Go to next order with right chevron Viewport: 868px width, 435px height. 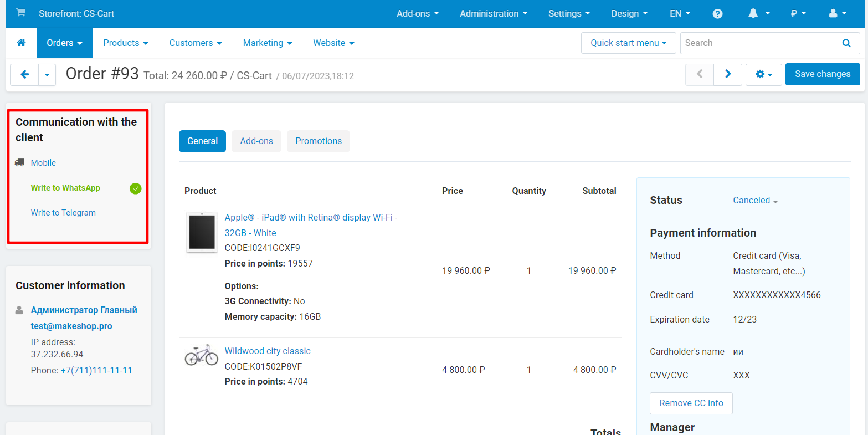pos(728,74)
